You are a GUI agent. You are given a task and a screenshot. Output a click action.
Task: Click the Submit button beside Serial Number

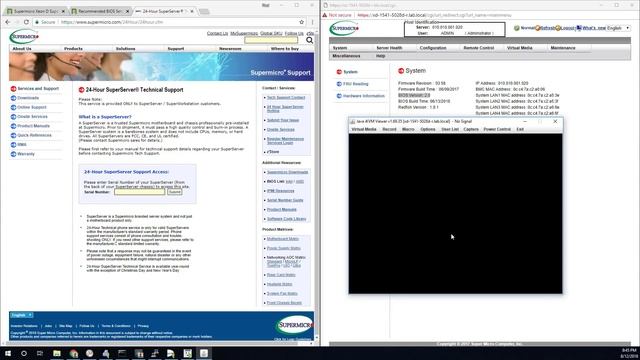point(175,192)
